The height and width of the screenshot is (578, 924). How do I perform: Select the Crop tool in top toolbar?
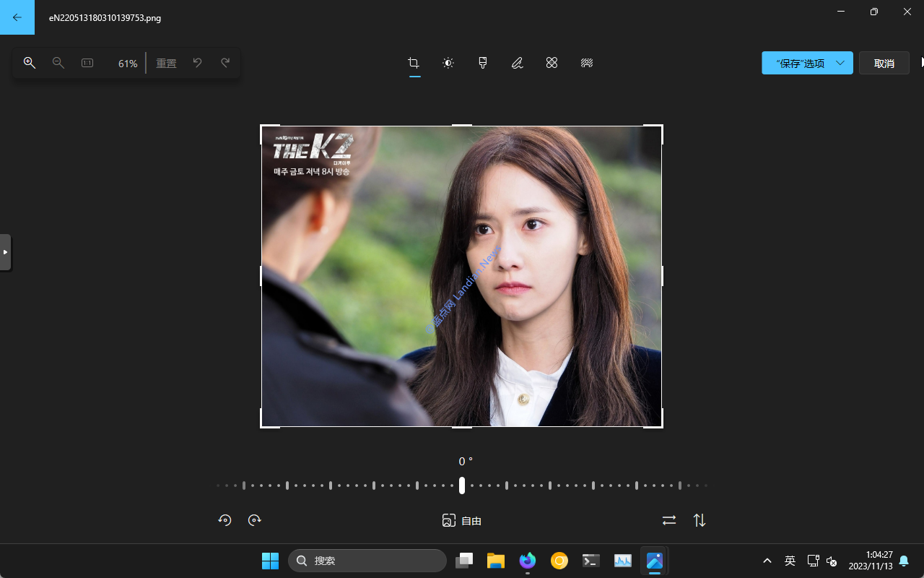(x=414, y=63)
